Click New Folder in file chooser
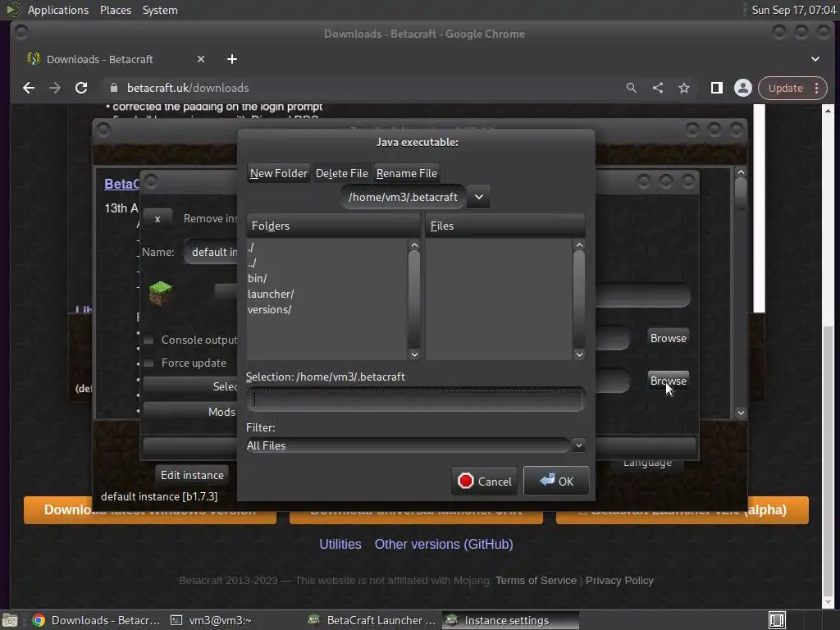This screenshot has height=630, width=840. tap(279, 173)
